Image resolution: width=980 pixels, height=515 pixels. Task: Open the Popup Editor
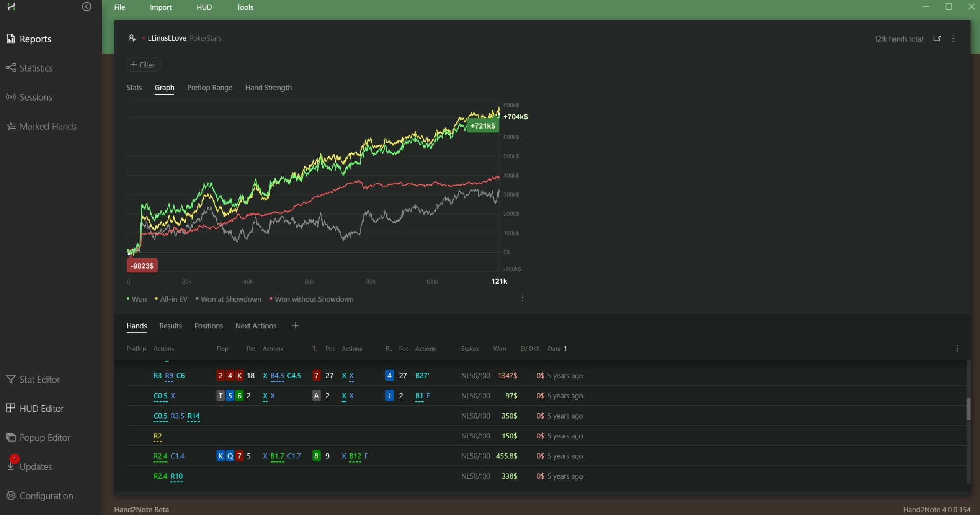pyautogui.click(x=45, y=437)
